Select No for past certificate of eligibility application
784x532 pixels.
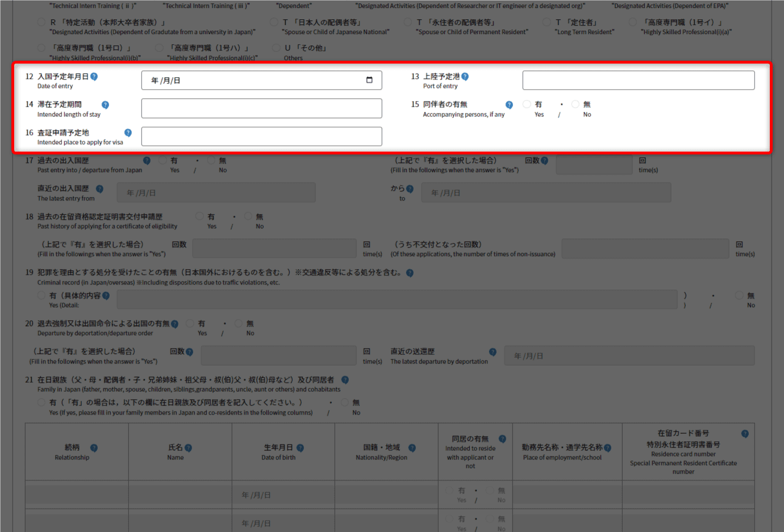248,216
